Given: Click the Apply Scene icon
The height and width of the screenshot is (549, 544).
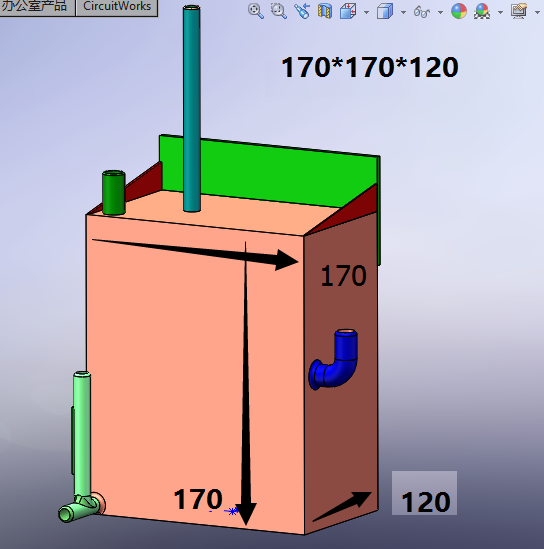Looking at the screenshot, I should (482, 11).
